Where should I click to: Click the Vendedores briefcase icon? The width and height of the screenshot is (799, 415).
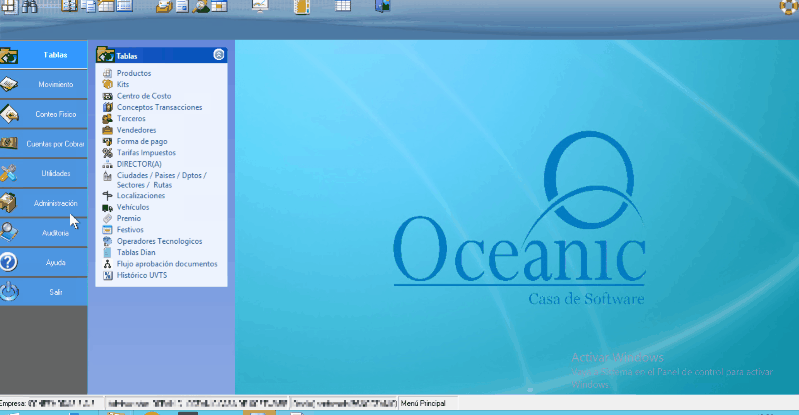(x=108, y=130)
